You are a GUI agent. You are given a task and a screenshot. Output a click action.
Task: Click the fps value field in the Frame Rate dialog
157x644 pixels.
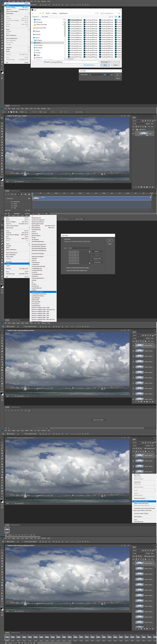(107, 75)
